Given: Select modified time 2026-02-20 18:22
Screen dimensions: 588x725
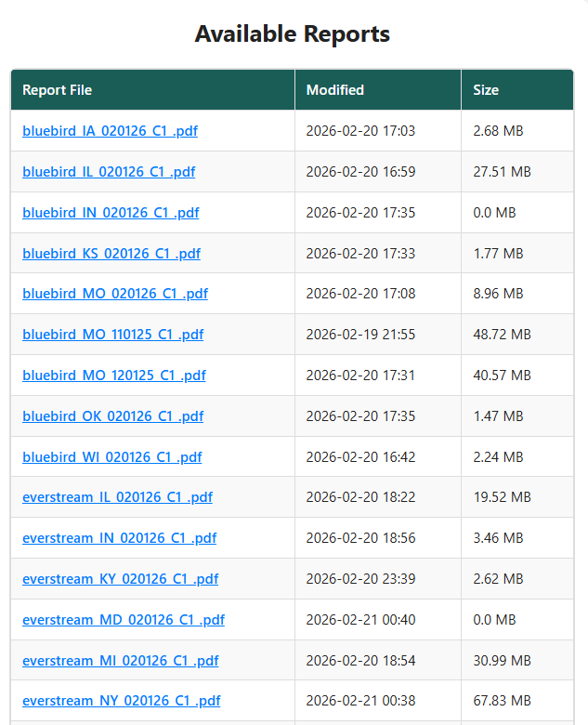Looking at the screenshot, I should point(360,497).
